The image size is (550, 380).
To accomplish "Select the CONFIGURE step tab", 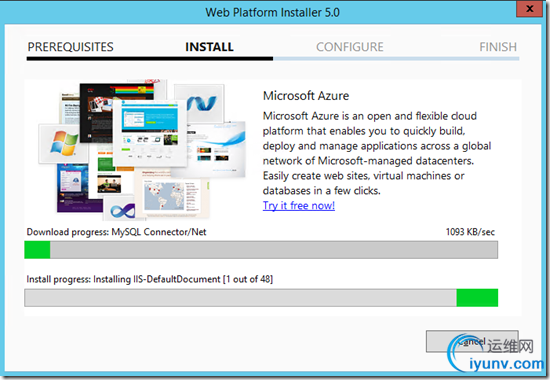I will pyautogui.click(x=350, y=47).
